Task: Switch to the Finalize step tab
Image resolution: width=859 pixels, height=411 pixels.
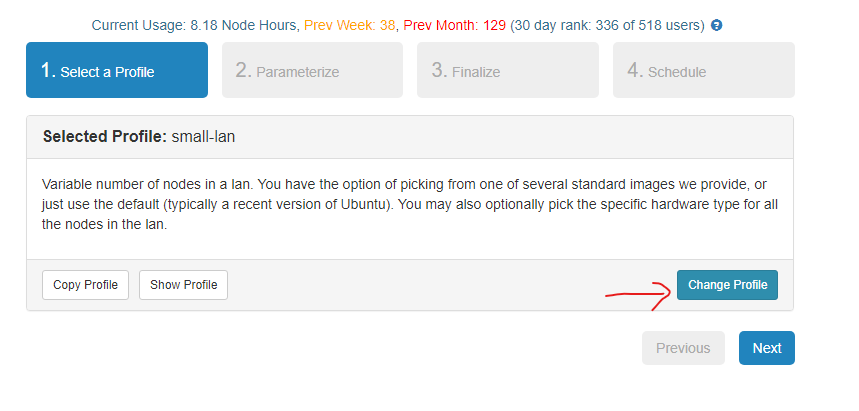Action: coord(508,70)
